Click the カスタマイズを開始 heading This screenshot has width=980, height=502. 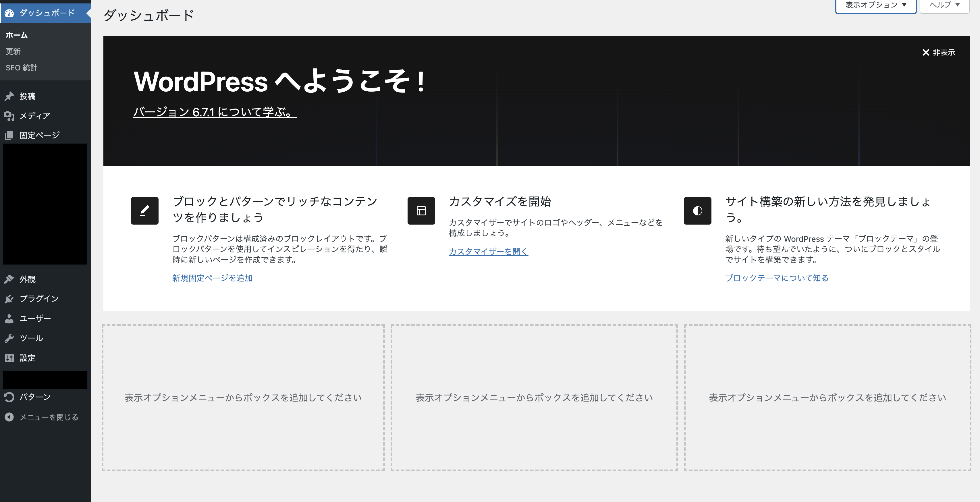pos(500,201)
